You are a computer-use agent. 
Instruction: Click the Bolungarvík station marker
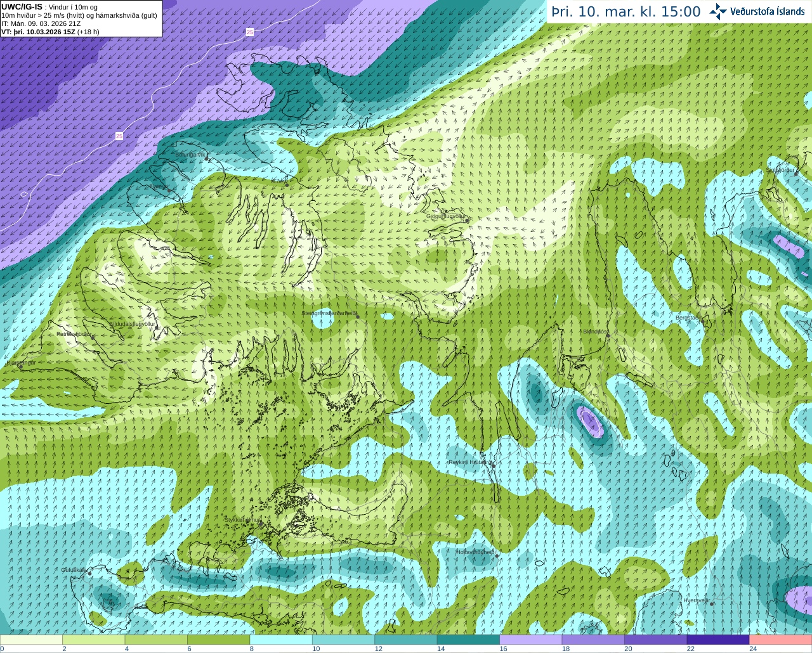click(x=207, y=159)
